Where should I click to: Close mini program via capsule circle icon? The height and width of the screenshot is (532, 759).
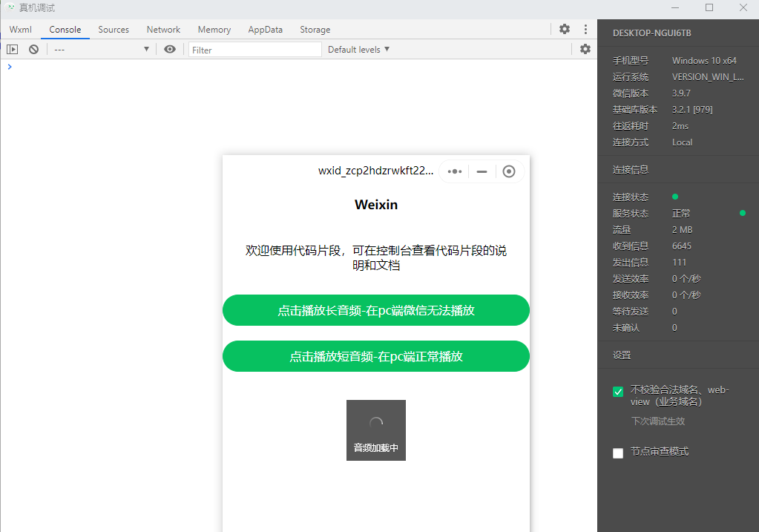point(509,171)
